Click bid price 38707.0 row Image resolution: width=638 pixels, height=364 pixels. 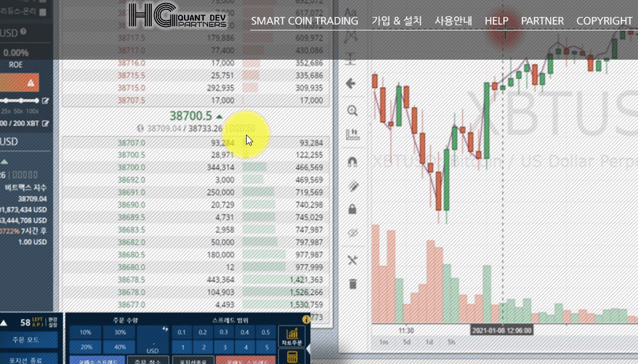(x=195, y=143)
